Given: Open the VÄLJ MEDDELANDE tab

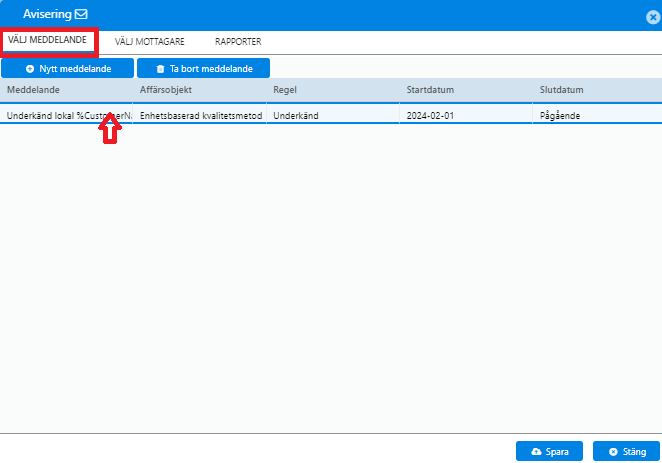Looking at the screenshot, I should pos(47,40).
